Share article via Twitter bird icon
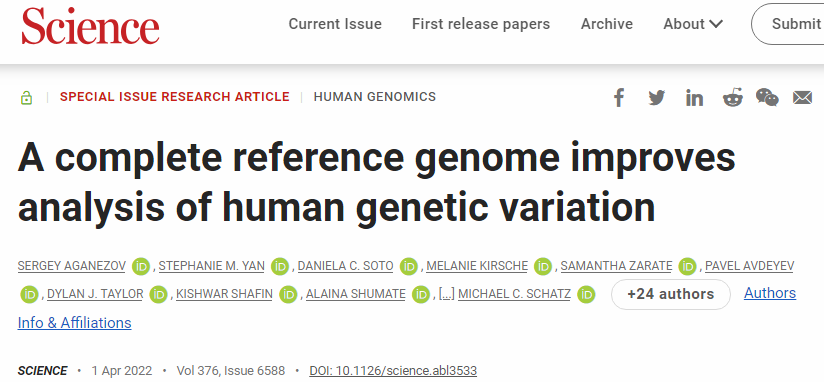 click(656, 98)
